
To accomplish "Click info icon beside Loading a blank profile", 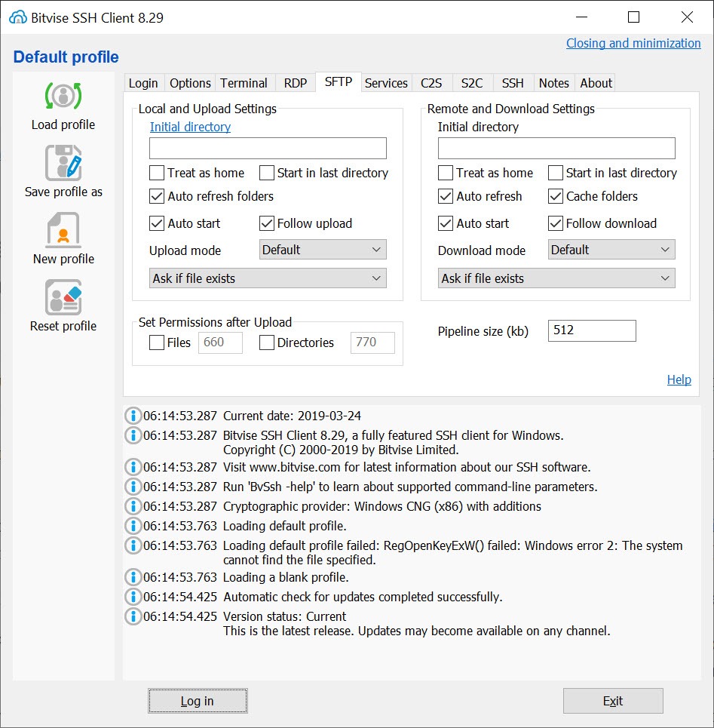I will [x=133, y=577].
